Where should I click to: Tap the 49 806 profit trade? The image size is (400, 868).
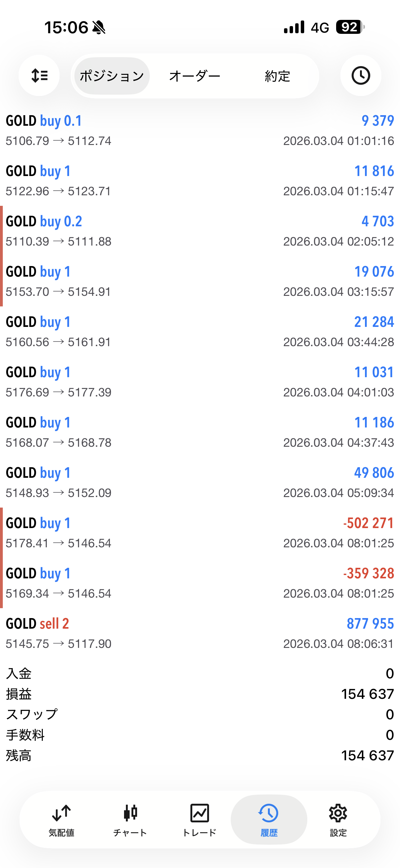coord(200,482)
